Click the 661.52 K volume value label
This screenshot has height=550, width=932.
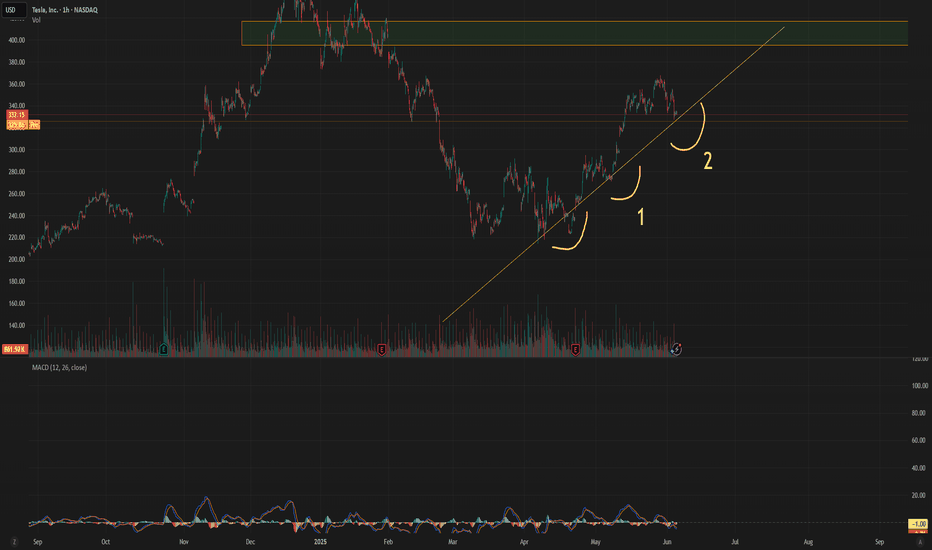[x=14, y=349]
